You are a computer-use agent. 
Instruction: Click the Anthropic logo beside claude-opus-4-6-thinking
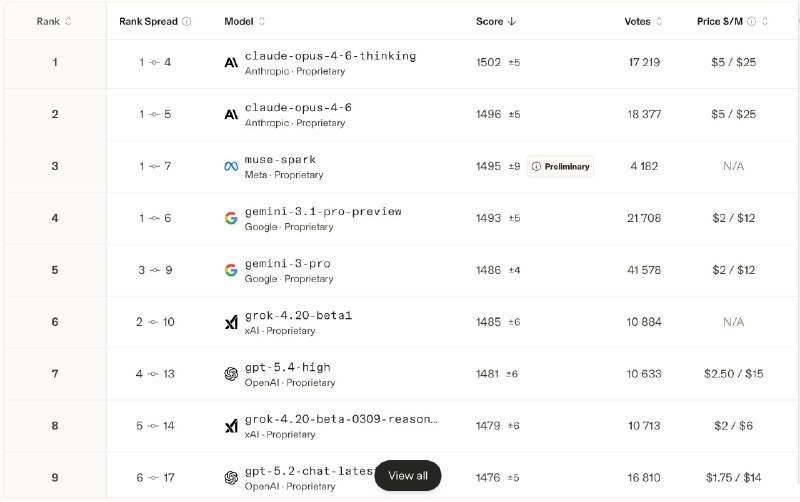[231, 63]
